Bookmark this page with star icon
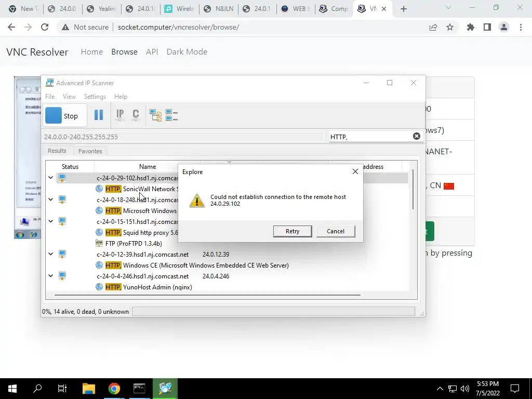 pyautogui.click(x=449, y=27)
